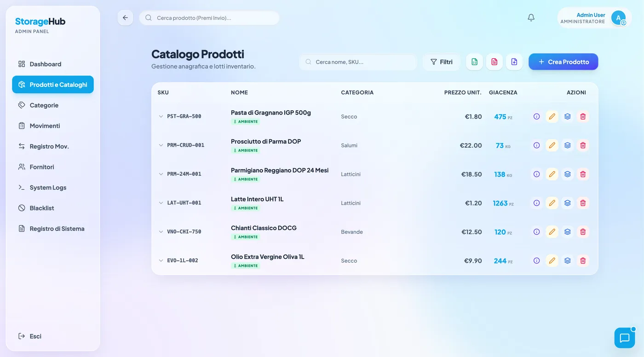Screen dimensions: 644x357
Task: Show info for Parmigiano Reggiano DOP 24 Mesi
Action: pyautogui.click(x=536, y=174)
